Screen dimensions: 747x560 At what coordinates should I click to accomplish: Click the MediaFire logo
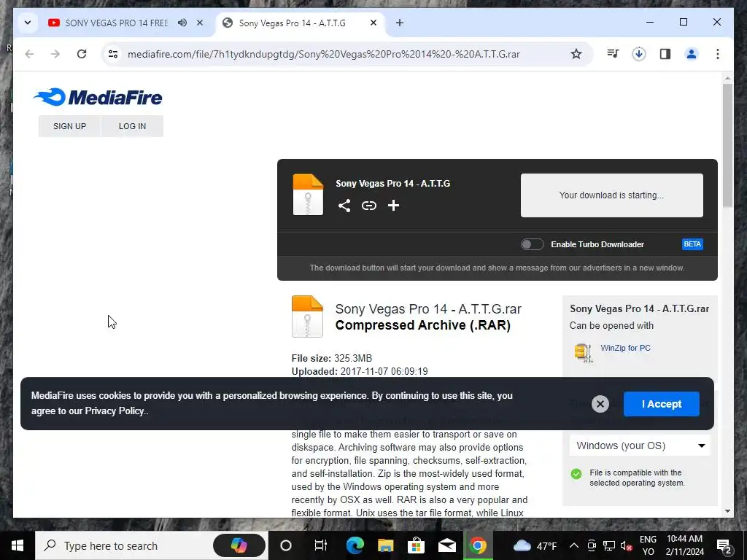pyautogui.click(x=98, y=97)
